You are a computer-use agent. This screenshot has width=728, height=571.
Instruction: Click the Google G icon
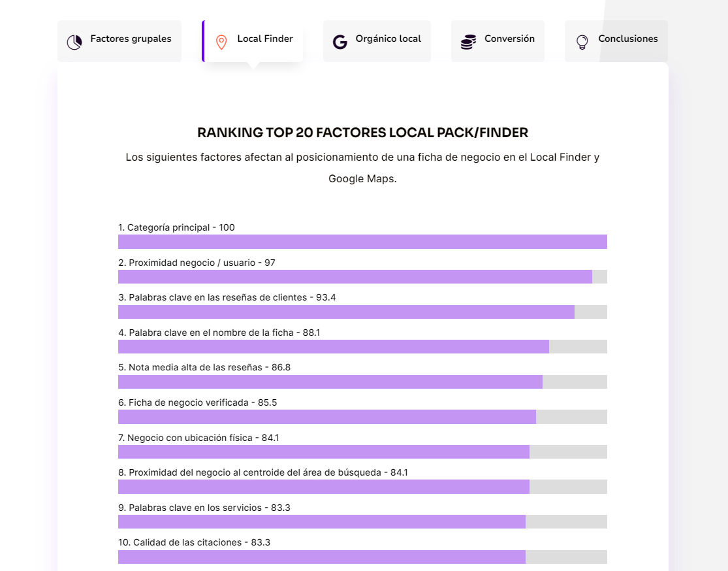340,42
